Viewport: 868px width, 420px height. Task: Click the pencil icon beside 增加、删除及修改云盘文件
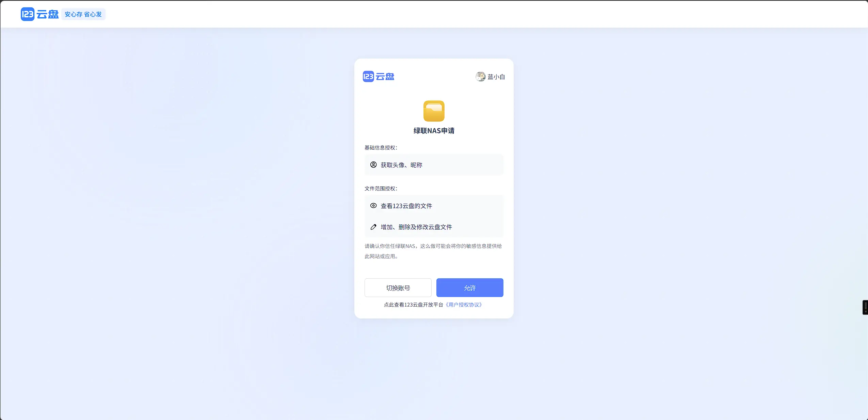373,227
